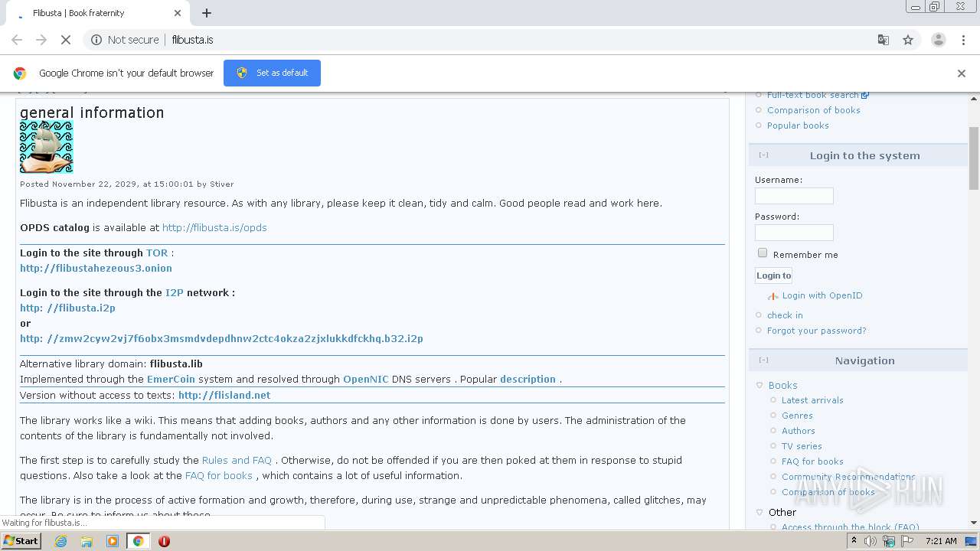Image resolution: width=980 pixels, height=551 pixels.
Task: Click Set as default button
Action: coord(272,73)
